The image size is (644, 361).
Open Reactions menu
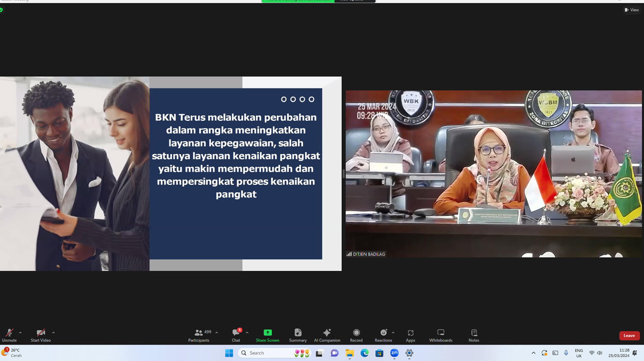[x=383, y=335]
